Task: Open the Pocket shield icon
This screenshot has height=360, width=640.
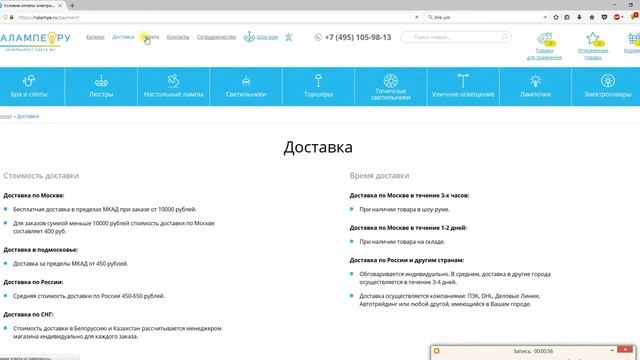Action: (604, 17)
